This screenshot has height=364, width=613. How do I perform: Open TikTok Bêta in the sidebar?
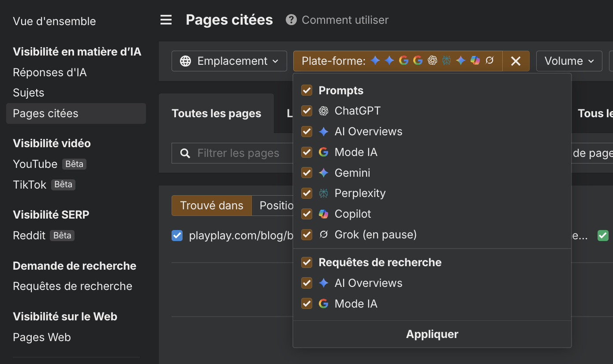44,185
